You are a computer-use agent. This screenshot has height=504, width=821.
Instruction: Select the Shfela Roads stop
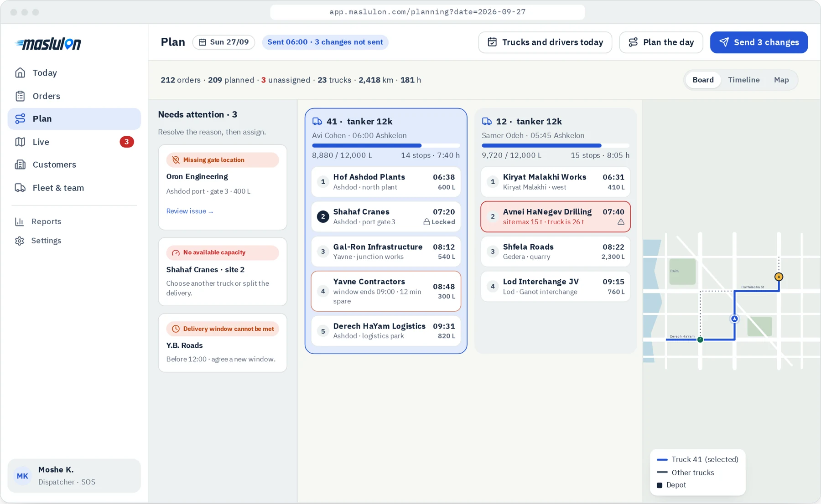tap(556, 252)
